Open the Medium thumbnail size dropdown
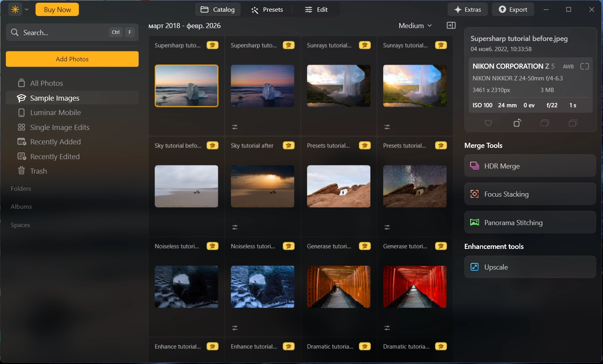Image resolution: width=603 pixels, height=364 pixels. pos(415,25)
